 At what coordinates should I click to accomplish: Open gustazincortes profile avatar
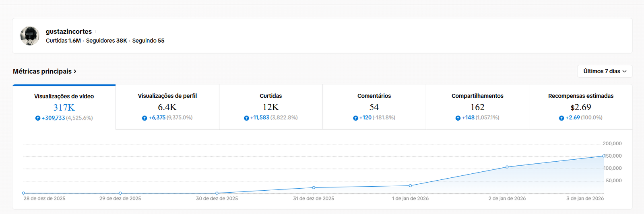(30, 36)
